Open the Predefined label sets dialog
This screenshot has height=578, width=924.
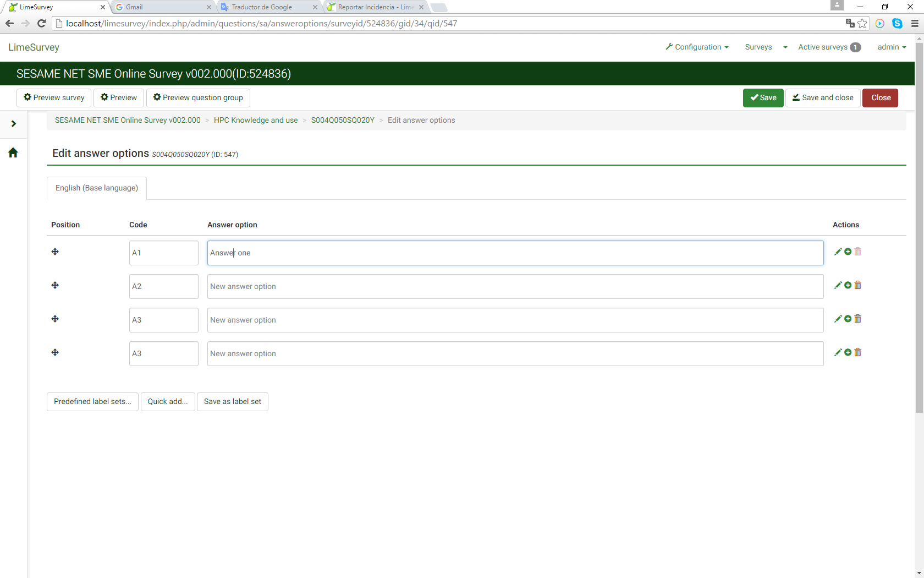[92, 402]
